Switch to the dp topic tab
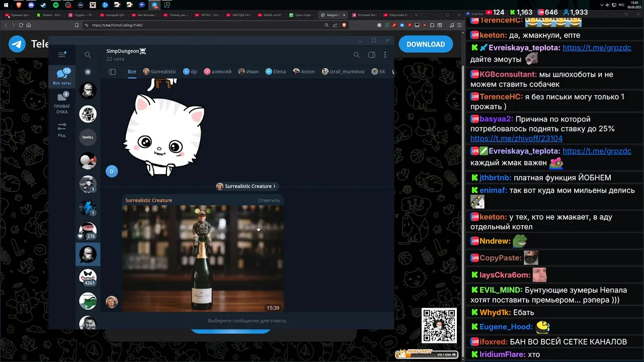 (x=190, y=71)
